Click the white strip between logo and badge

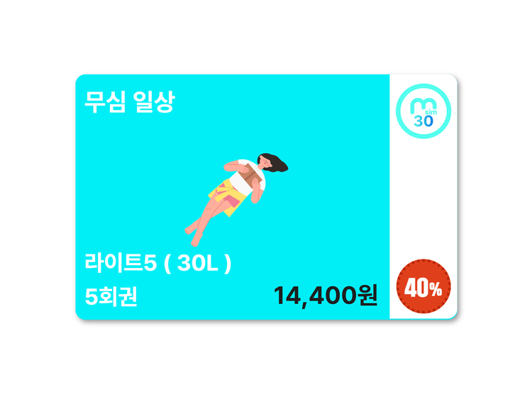coord(423,198)
